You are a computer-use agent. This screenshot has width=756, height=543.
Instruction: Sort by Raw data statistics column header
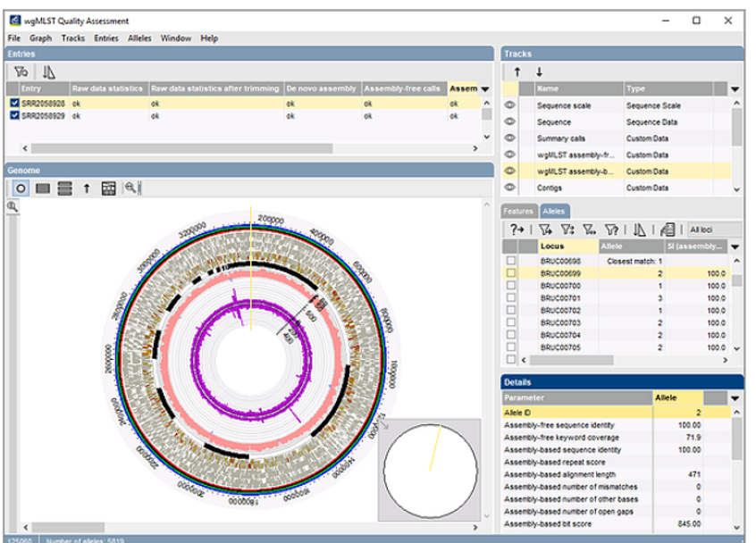(108, 88)
